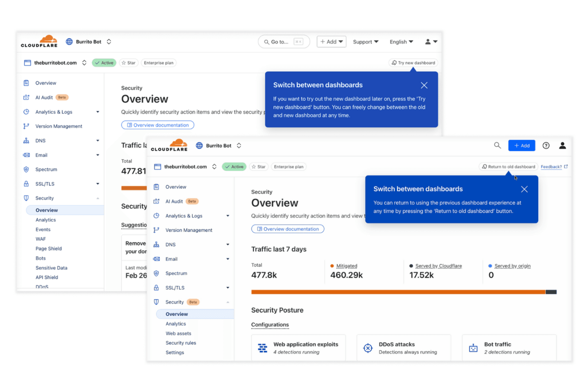Click the AI Audit robot icon in the old sidebar
The height and width of the screenshot is (392, 588).
coord(26,97)
